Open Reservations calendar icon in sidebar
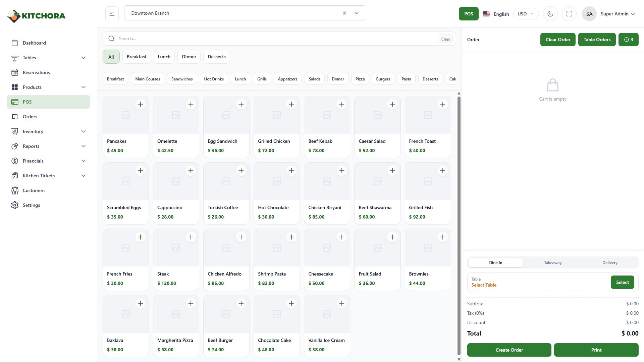The height and width of the screenshot is (362, 644). (x=14, y=72)
